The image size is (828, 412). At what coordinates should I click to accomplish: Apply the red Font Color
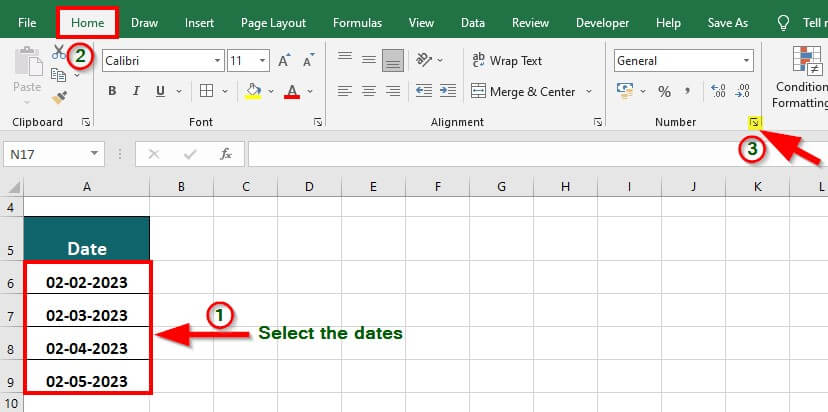coord(292,91)
